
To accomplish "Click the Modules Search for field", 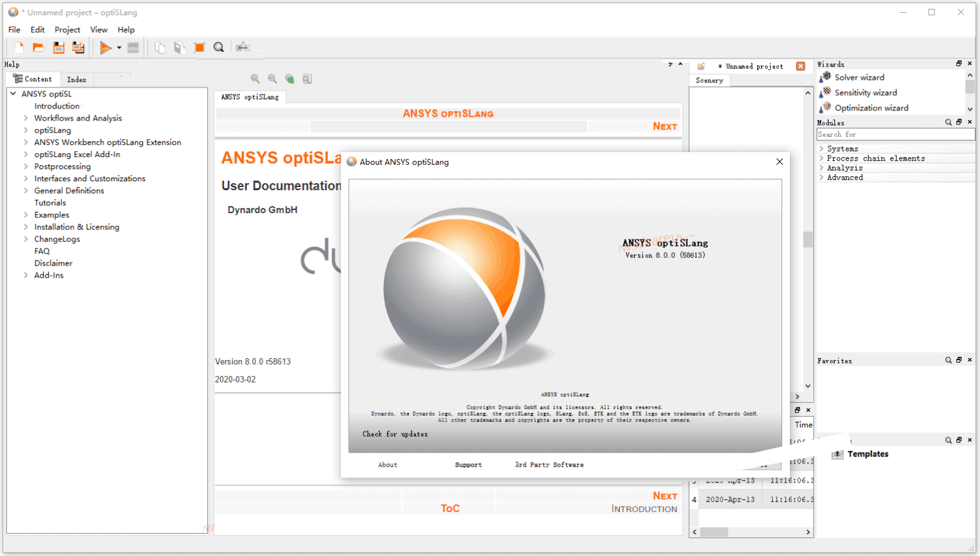I will click(896, 135).
